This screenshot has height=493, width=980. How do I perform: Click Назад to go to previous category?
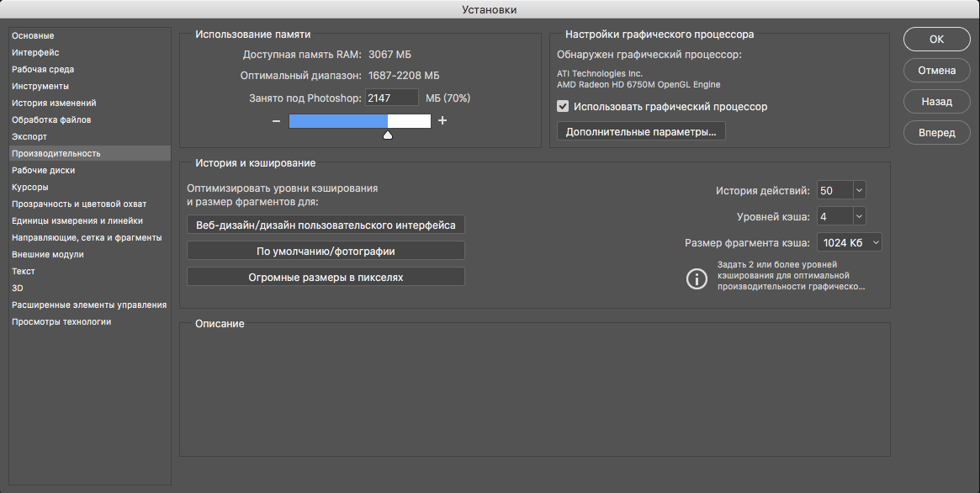(x=936, y=101)
